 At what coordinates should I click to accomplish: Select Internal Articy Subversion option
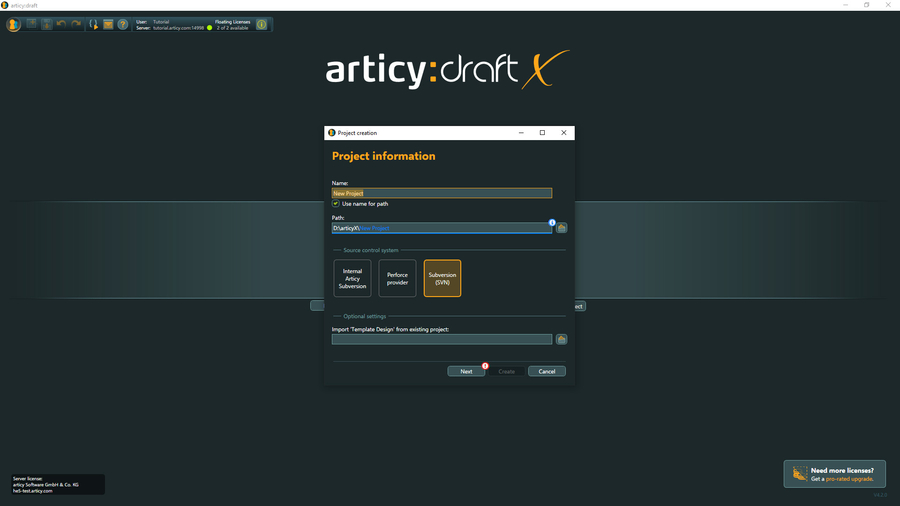point(352,278)
